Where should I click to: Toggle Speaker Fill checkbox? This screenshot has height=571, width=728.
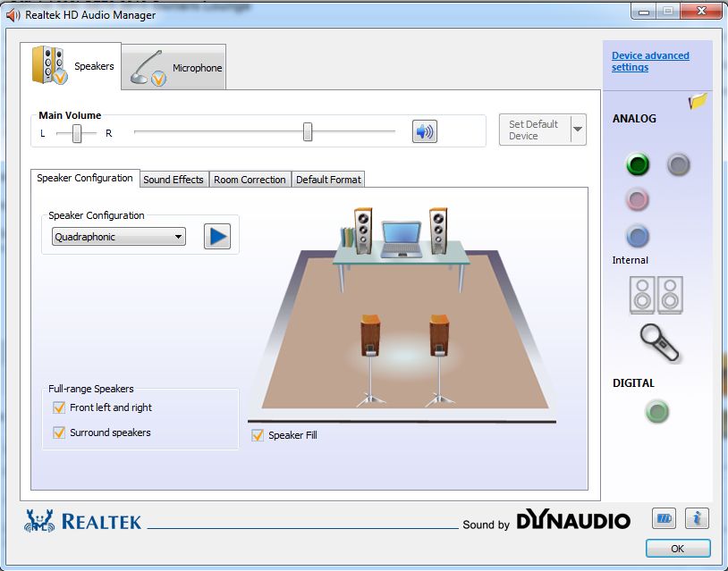coord(258,435)
